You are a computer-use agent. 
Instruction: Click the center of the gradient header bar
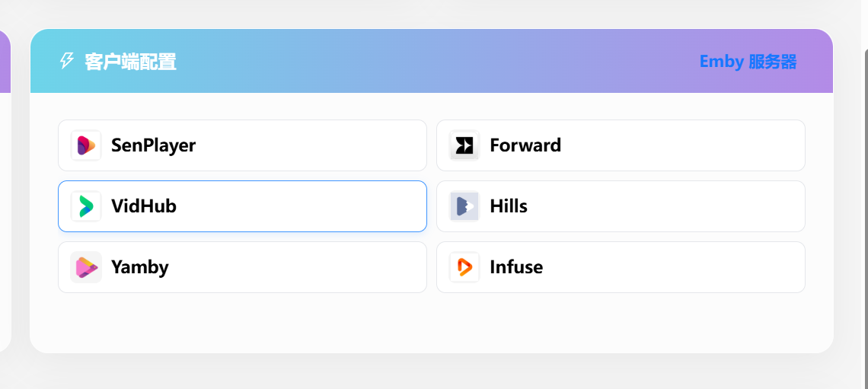point(432,62)
